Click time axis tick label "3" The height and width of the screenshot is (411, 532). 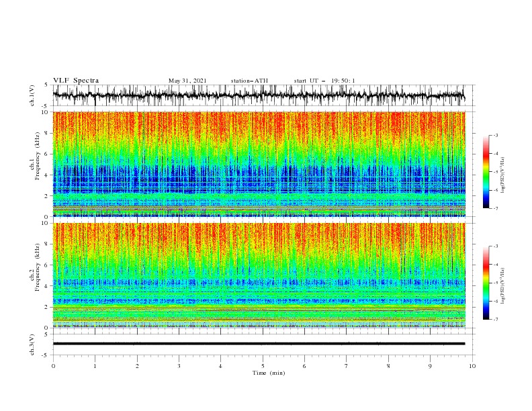click(179, 366)
